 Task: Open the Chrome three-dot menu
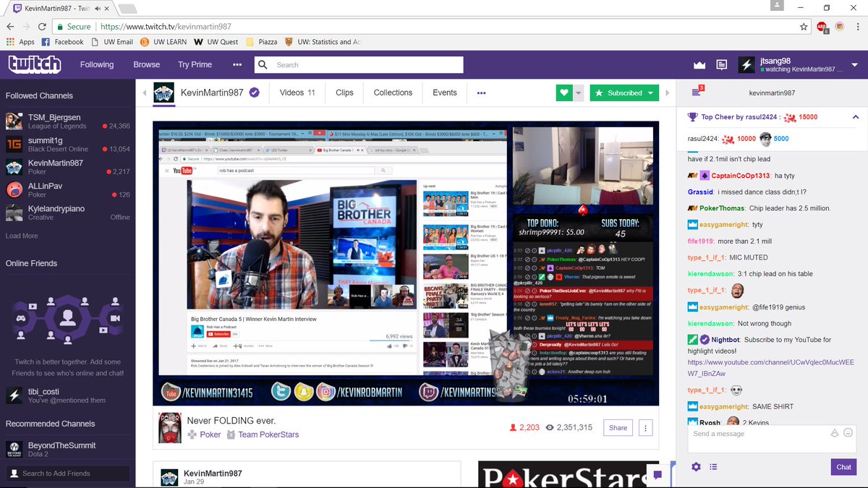(856, 27)
